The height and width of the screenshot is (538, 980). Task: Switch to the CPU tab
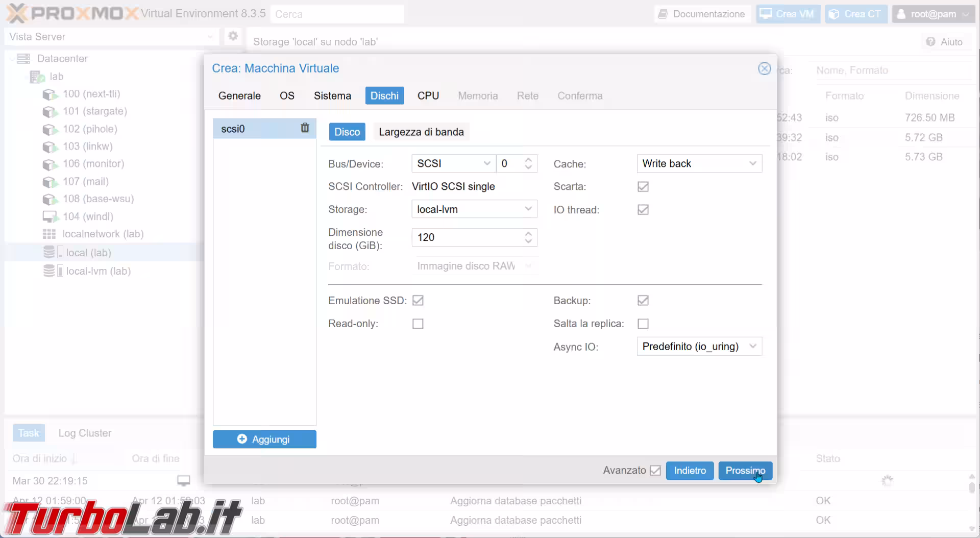428,96
